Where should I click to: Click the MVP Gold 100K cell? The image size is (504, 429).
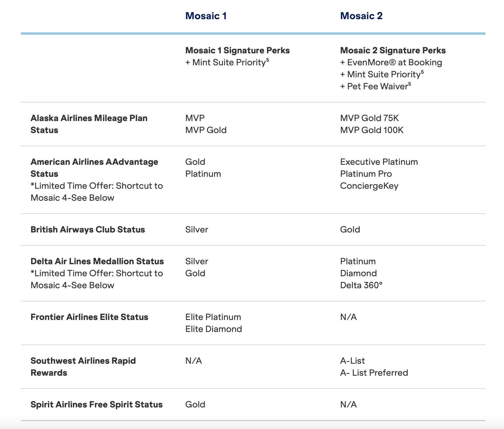(372, 130)
